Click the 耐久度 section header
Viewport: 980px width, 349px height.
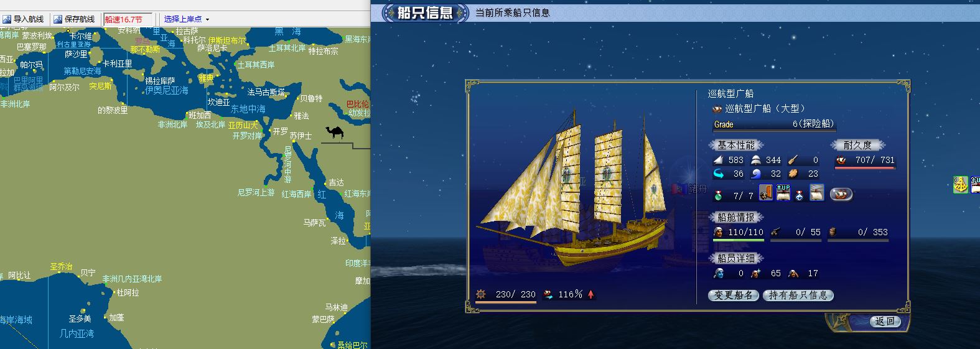857,145
